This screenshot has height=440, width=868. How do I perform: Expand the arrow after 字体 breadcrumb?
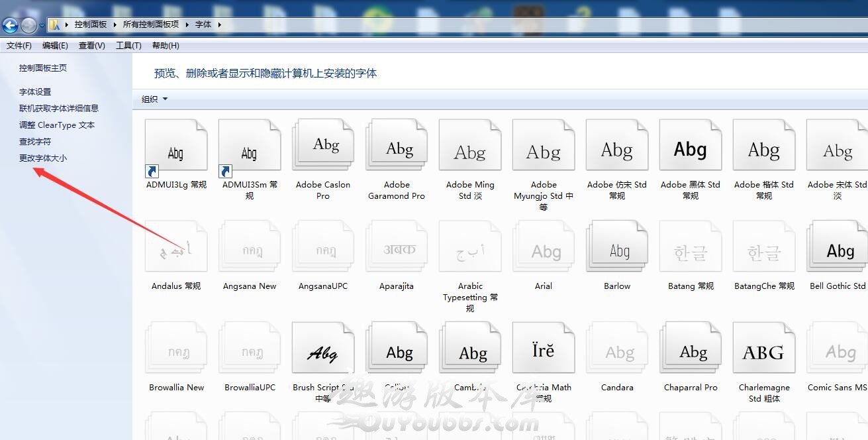pos(220,25)
